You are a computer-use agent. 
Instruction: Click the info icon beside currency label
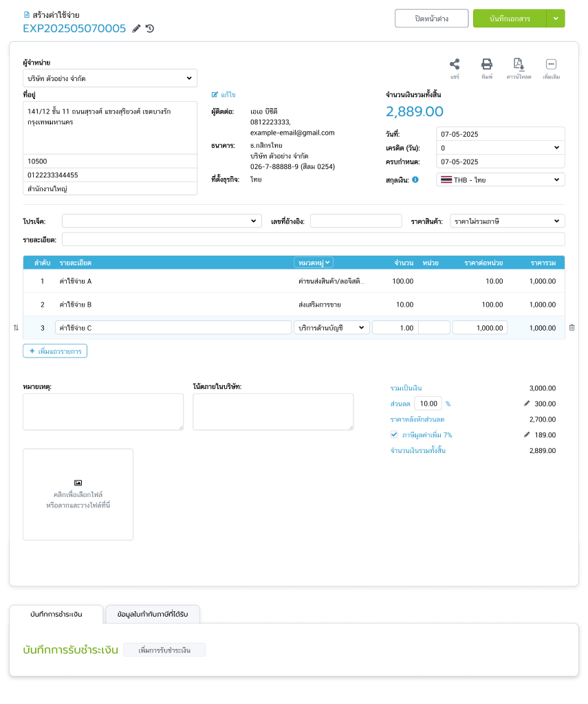point(415,179)
